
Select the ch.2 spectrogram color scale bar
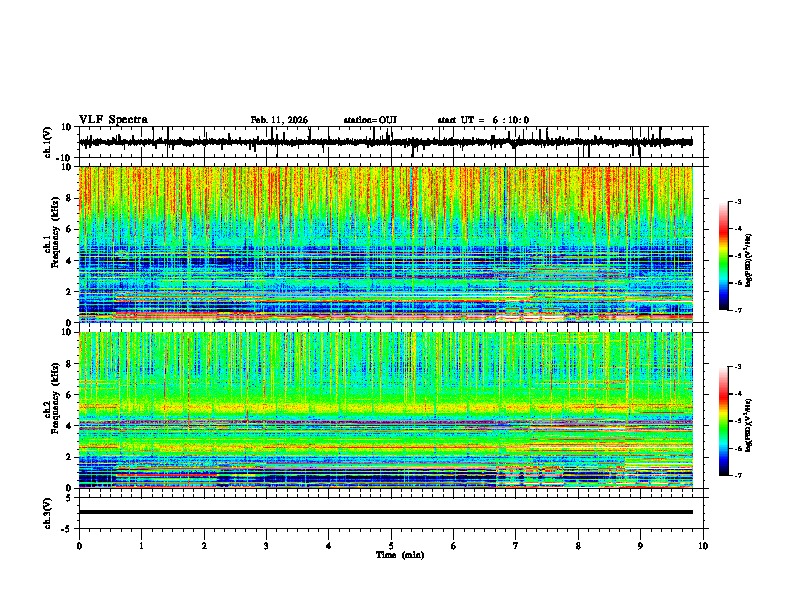tap(724, 421)
